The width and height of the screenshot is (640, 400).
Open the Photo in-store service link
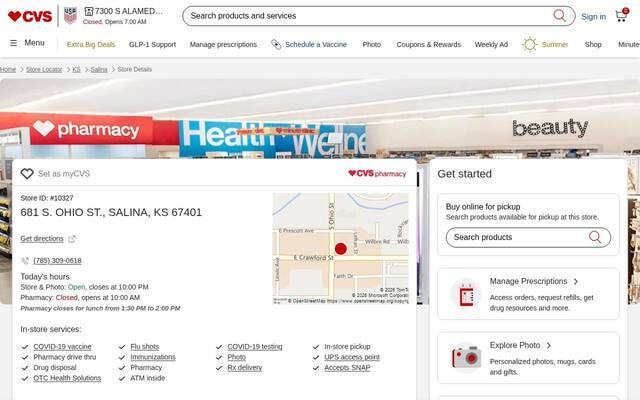pyautogui.click(x=236, y=357)
